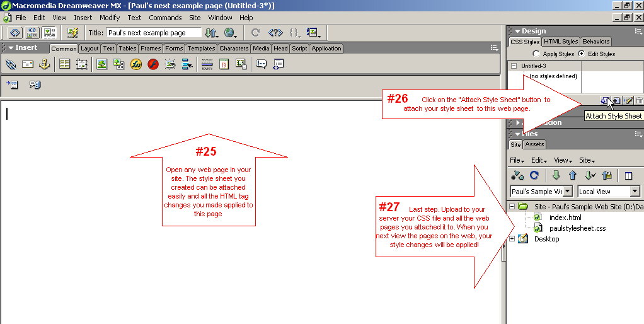Open the Reference <?> icon

pyautogui.click(x=275, y=32)
